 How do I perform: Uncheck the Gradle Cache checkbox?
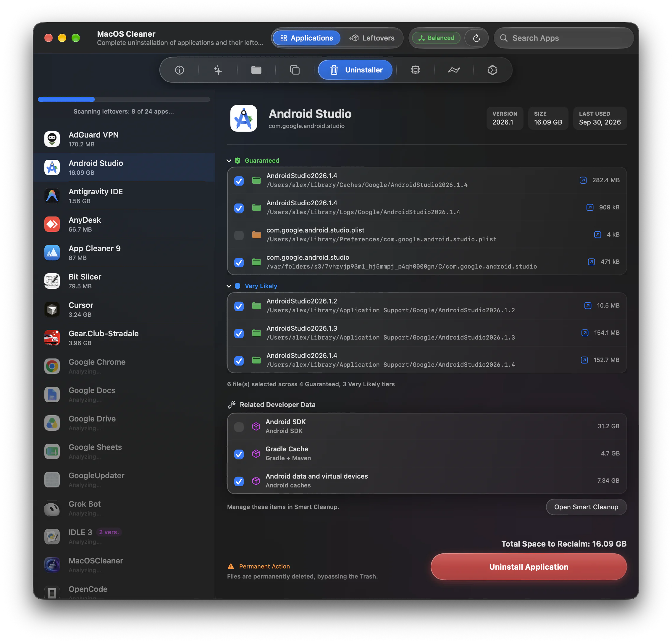click(x=239, y=454)
